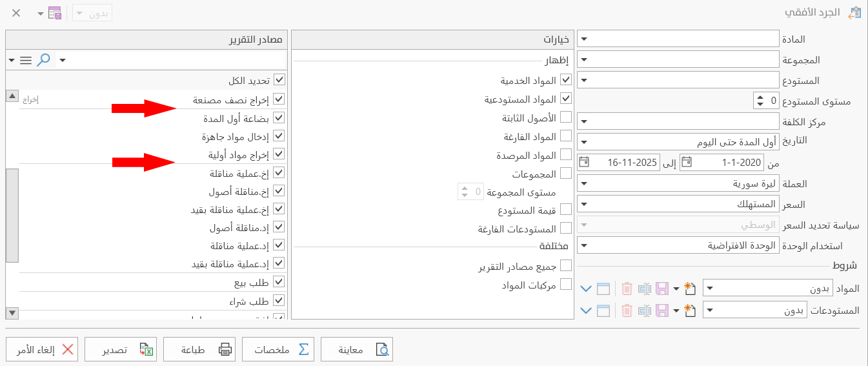Uncheck طلب بيع source

point(279,282)
